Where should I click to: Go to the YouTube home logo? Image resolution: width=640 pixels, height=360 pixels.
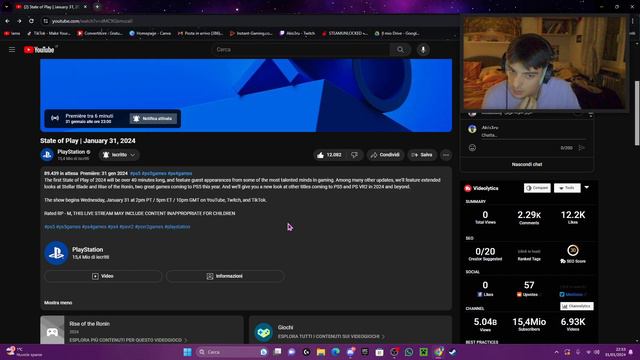[x=39, y=50]
